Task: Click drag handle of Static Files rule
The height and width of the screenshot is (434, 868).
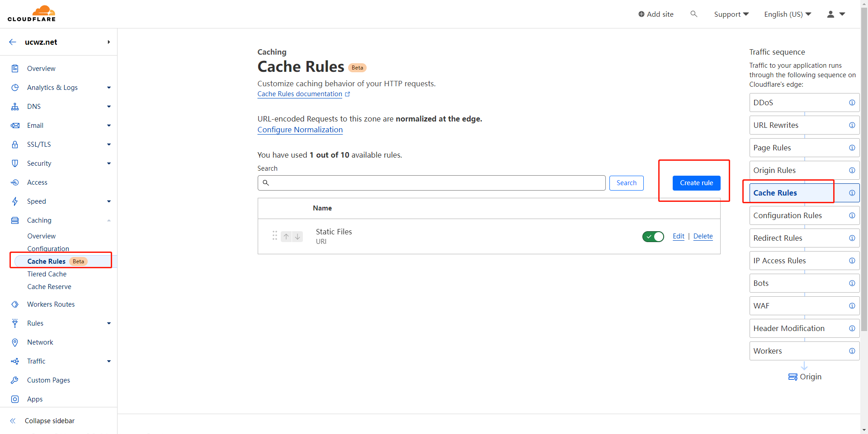Action: (275, 235)
